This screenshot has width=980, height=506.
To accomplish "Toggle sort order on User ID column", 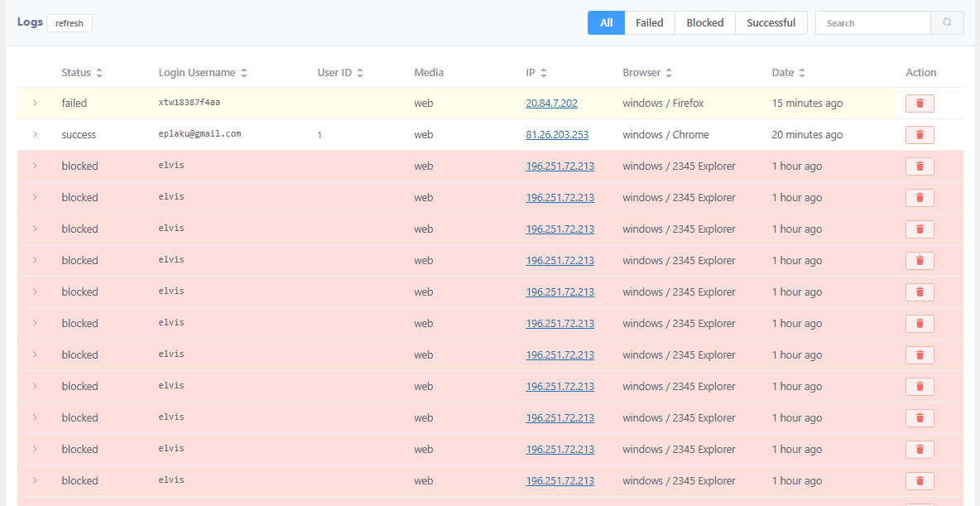I will pos(361,72).
